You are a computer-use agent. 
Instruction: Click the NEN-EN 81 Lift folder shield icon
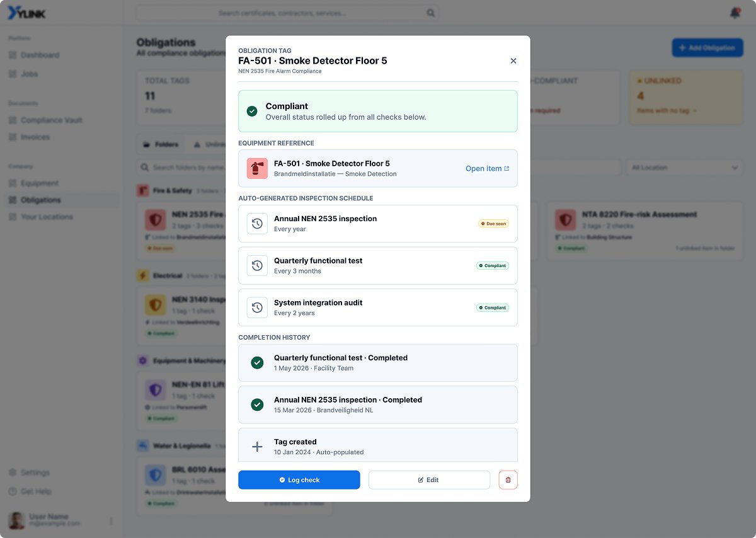(155, 390)
